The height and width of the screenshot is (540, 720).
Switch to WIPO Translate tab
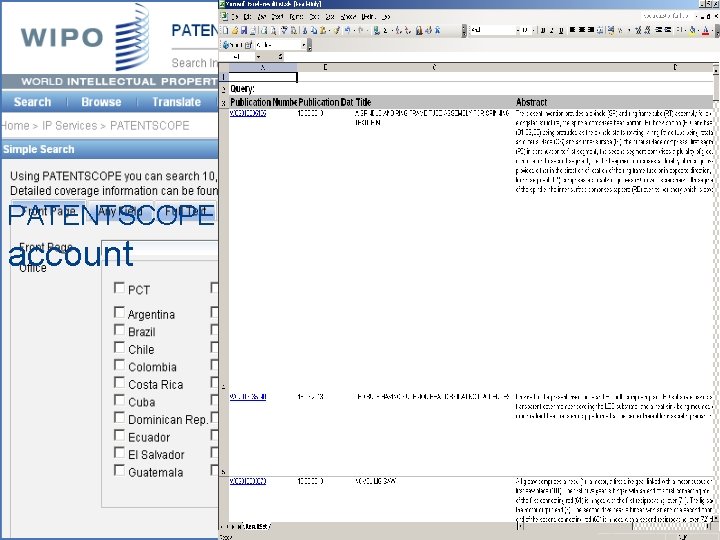click(x=176, y=102)
